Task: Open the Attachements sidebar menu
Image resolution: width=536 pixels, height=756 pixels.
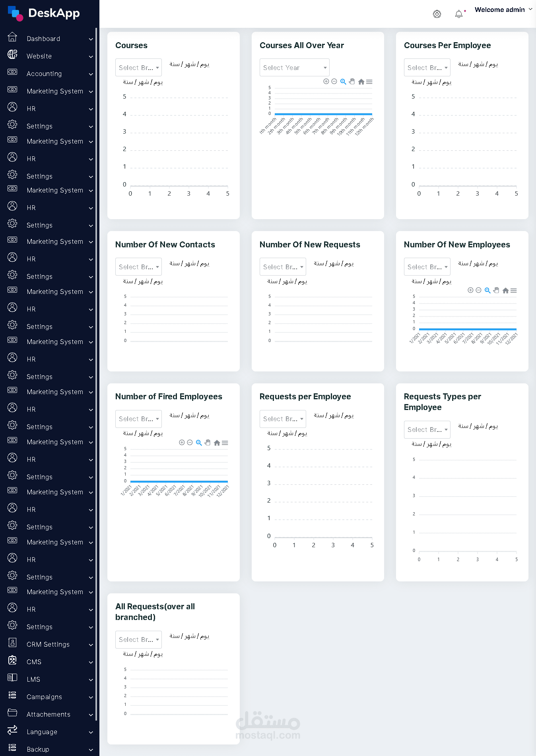Action: 50,714
